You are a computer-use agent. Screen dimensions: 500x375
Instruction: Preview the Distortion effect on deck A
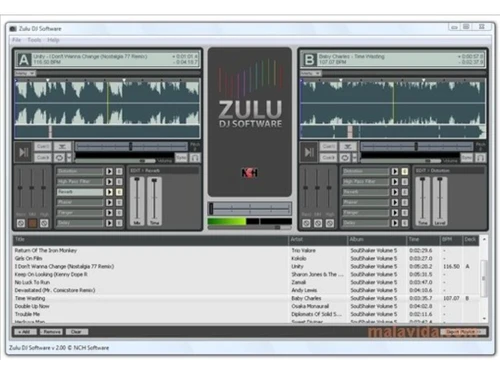pos(109,171)
